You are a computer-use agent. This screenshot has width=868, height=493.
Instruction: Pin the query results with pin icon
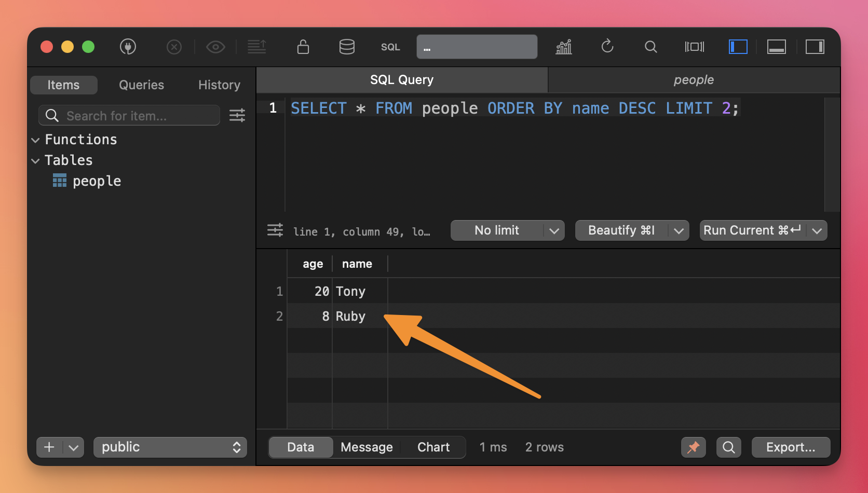coord(693,447)
